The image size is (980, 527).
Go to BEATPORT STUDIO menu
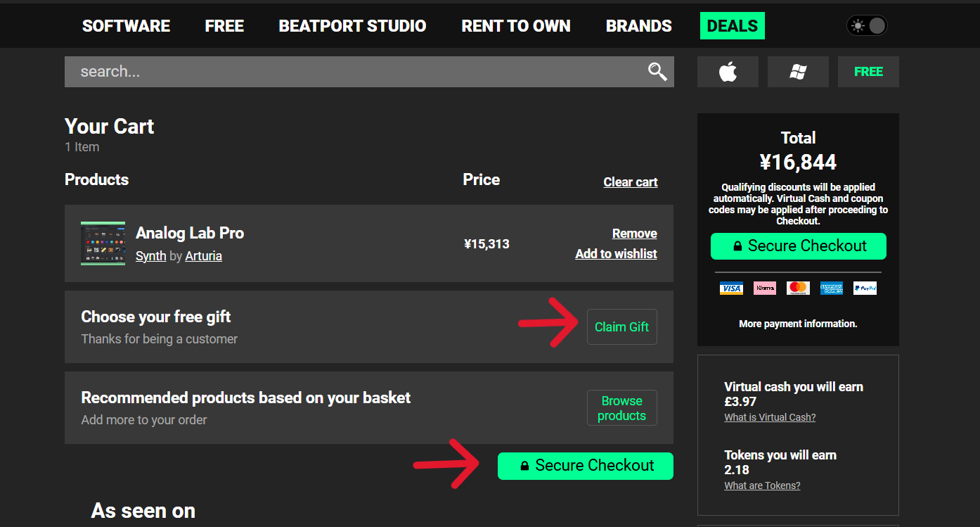(352, 26)
